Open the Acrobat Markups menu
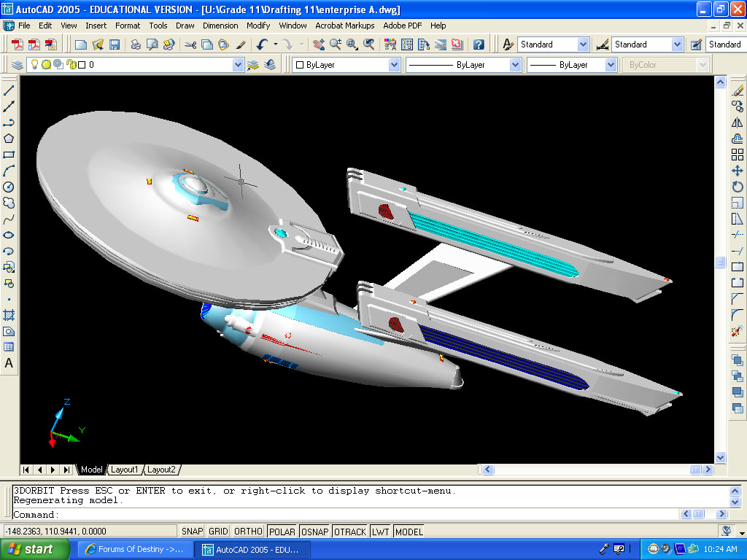 344,26
